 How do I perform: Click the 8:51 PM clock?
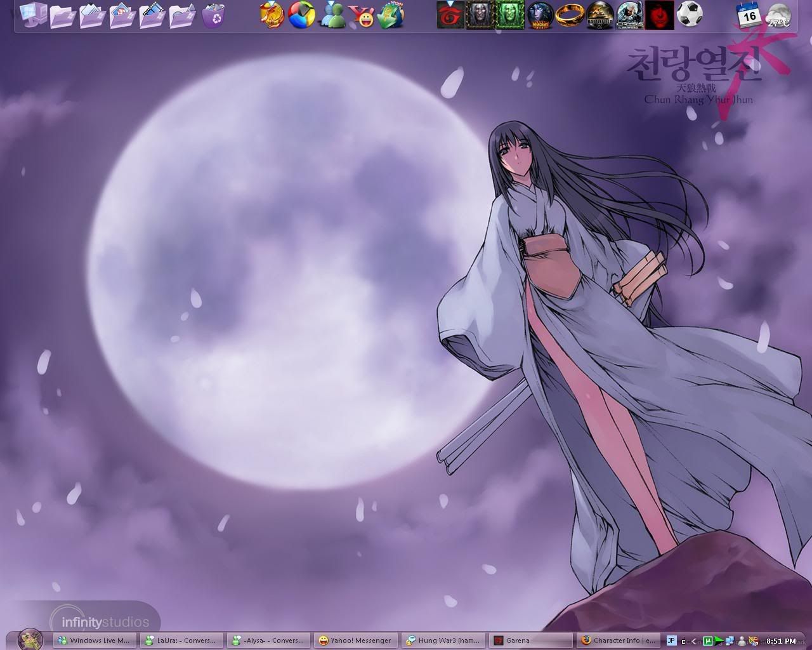tap(781, 641)
